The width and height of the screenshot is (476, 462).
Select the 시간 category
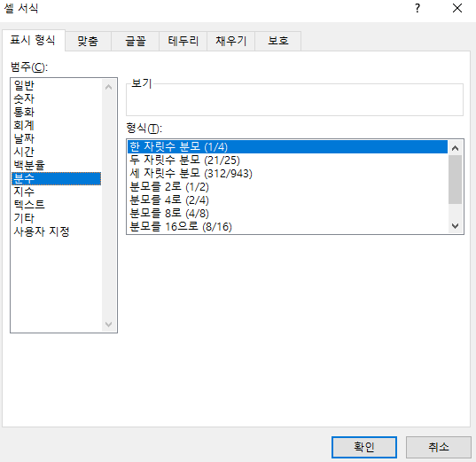pos(56,152)
